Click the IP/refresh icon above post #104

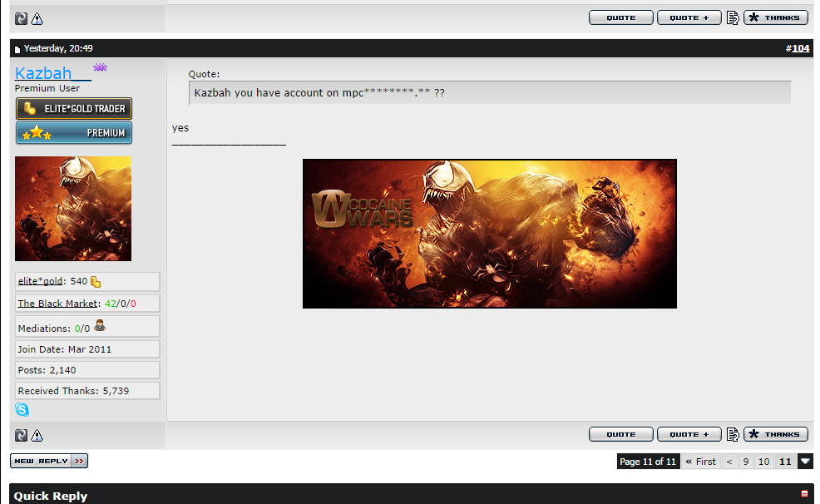21,19
